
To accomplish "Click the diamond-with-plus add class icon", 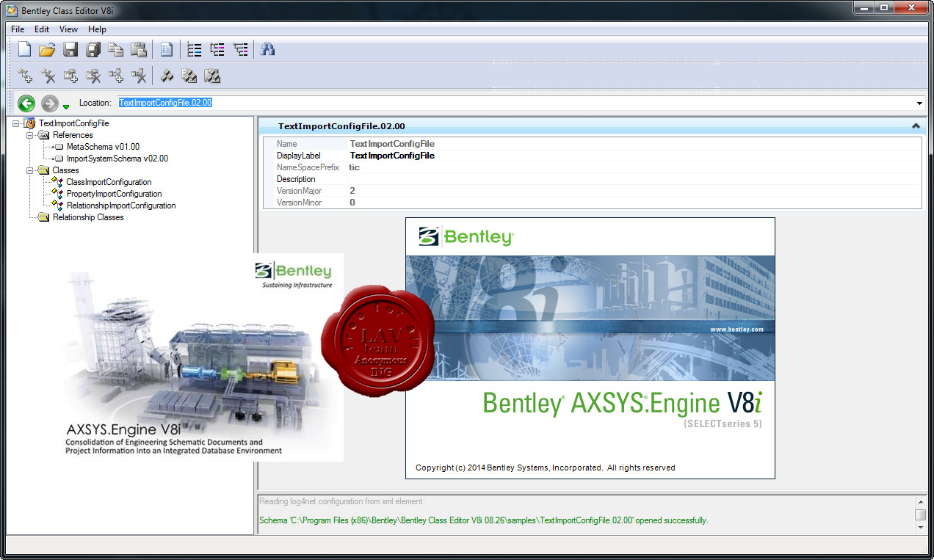I will pyautogui.click(x=25, y=76).
